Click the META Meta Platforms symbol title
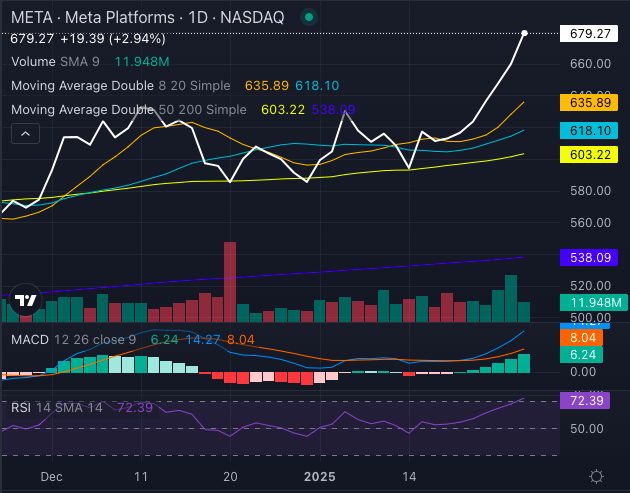Screen dimensions: 630x493 (146, 17)
